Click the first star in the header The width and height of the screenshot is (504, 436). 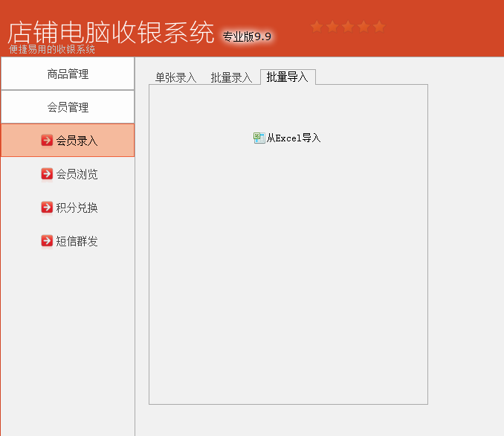(x=317, y=26)
